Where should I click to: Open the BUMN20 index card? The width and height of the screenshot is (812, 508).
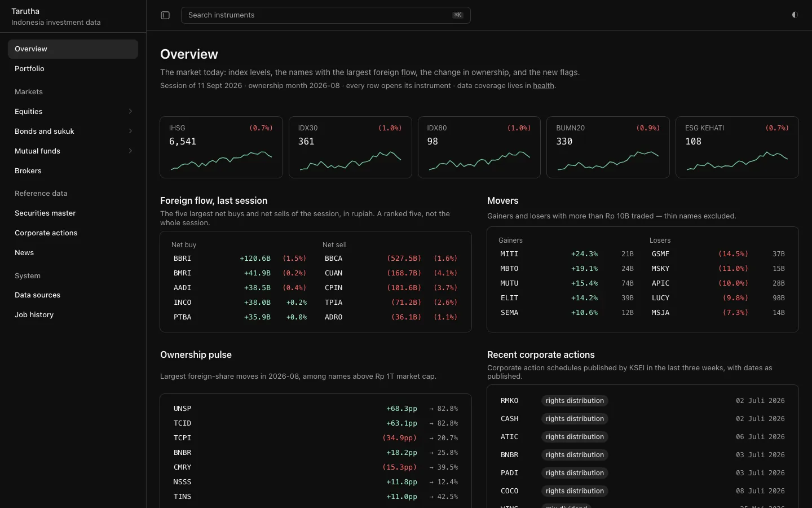click(608, 147)
